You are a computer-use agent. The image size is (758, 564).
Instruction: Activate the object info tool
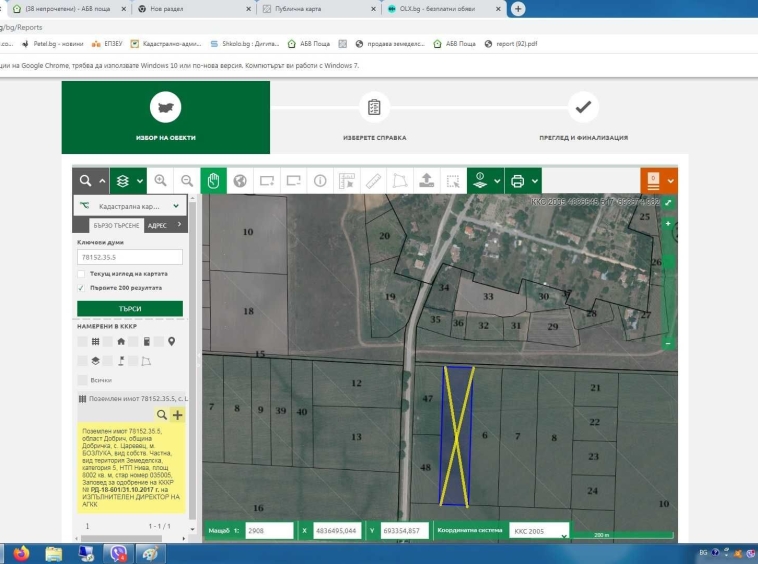tap(320, 181)
